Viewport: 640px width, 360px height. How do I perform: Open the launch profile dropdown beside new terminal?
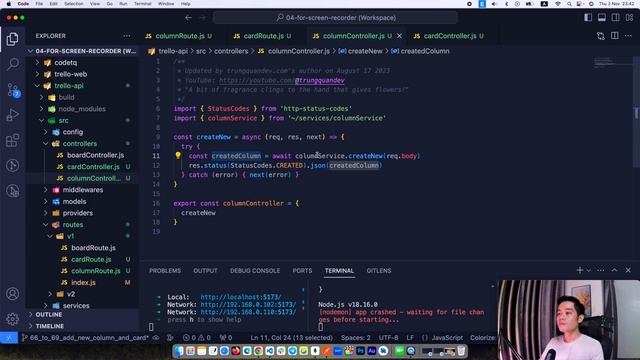point(589,270)
